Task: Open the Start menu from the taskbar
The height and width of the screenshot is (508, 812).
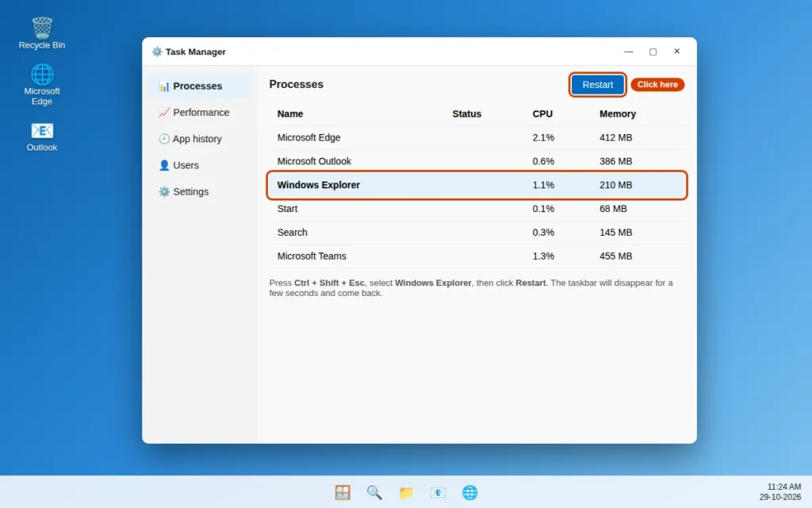Action: pos(343,492)
